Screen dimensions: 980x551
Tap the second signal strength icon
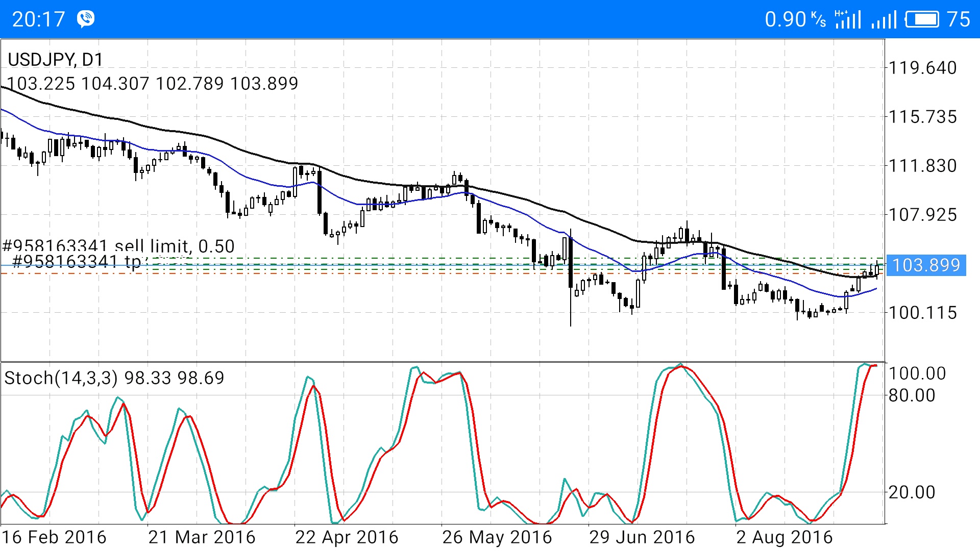coord(884,19)
